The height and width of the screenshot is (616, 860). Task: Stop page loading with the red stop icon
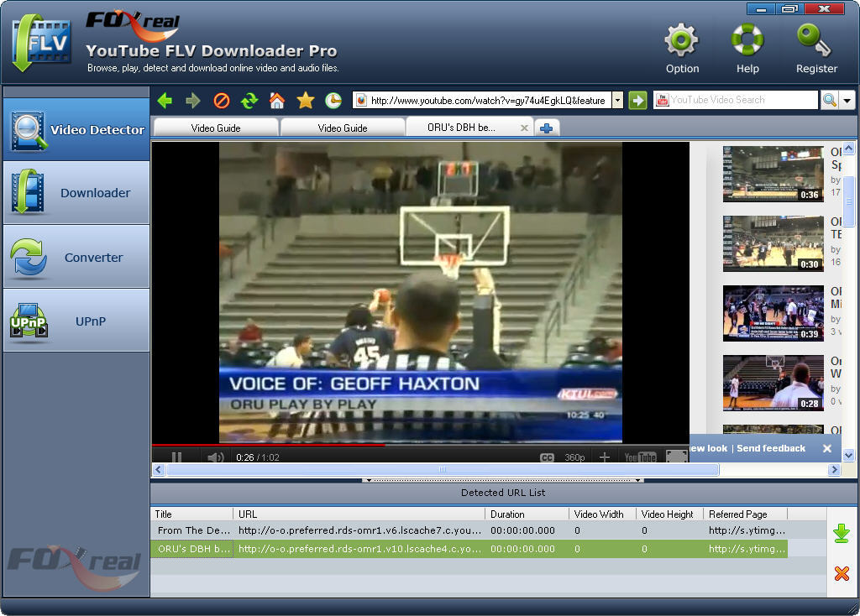point(222,101)
